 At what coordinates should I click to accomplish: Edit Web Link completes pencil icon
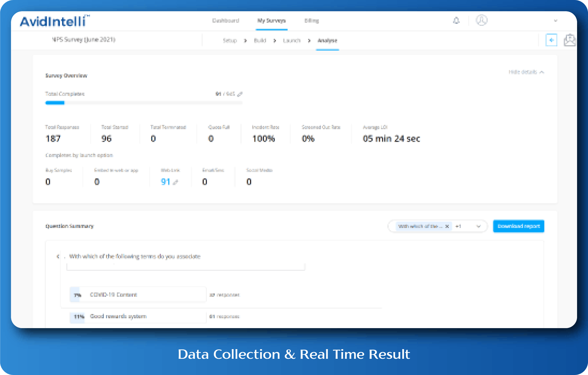pyautogui.click(x=175, y=182)
